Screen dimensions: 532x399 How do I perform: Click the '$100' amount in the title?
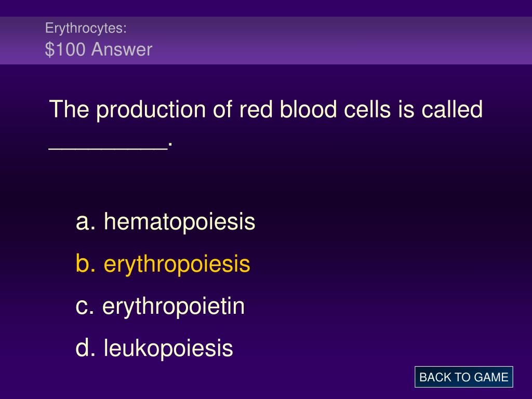pyautogui.click(x=65, y=49)
